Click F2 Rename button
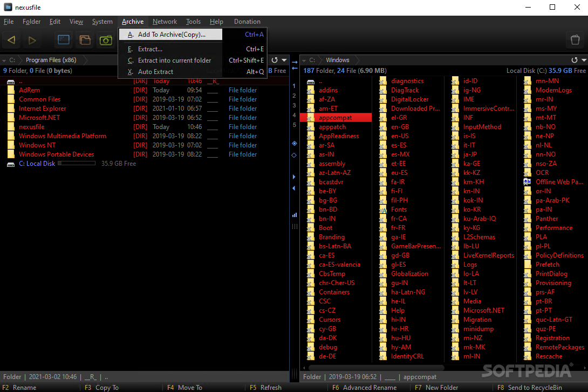 click(19, 388)
